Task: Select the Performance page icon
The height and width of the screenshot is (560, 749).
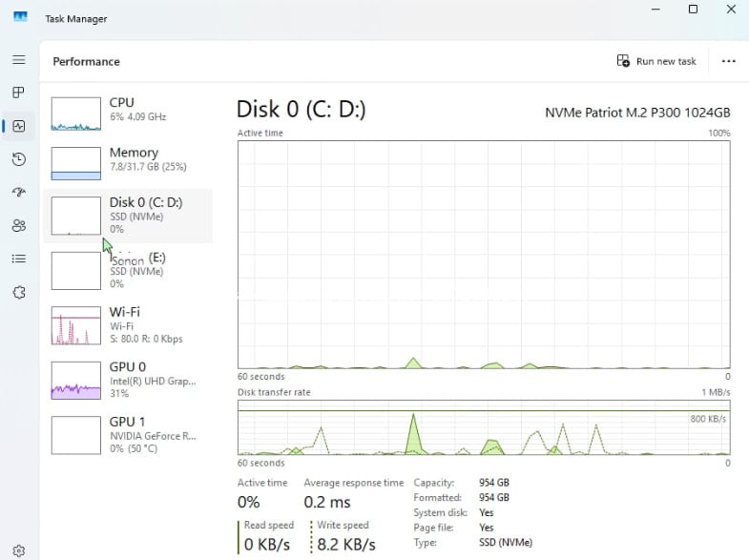Action: pos(18,126)
